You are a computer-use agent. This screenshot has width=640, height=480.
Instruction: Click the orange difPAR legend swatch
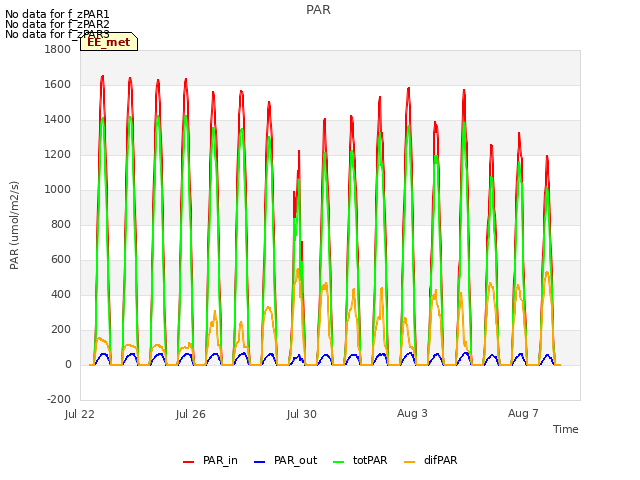pyautogui.click(x=409, y=462)
